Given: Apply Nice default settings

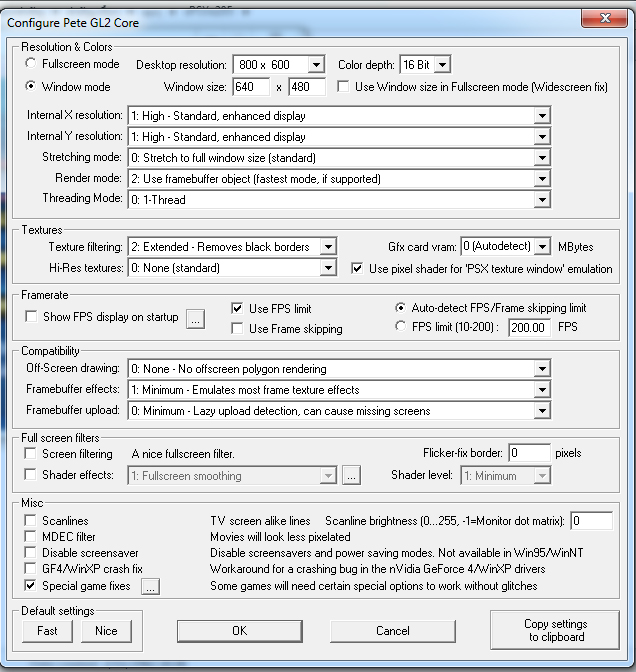Looking at the screenshot, I should coord(106,631).
